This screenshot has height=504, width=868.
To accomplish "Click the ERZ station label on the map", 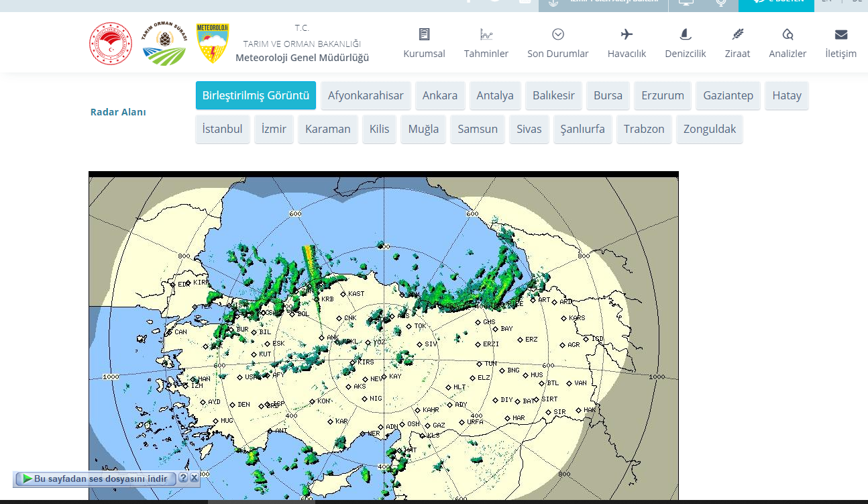I will tap(531, 340).
